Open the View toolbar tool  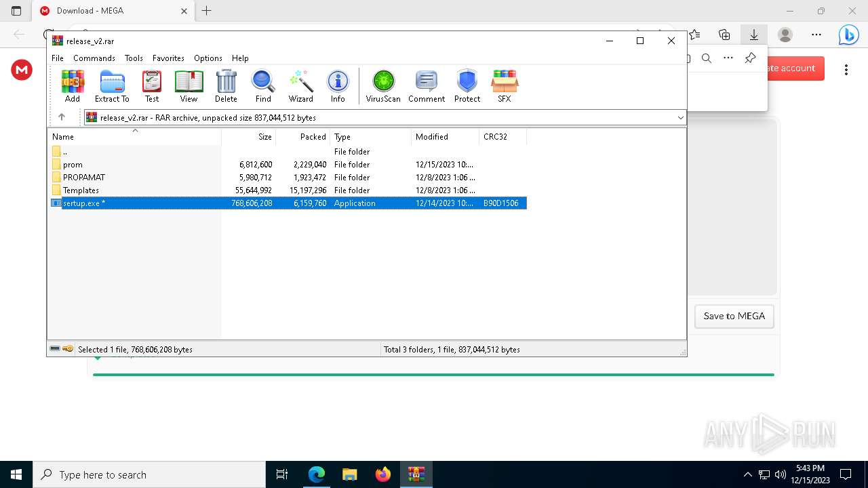click(x=189, y=86)
